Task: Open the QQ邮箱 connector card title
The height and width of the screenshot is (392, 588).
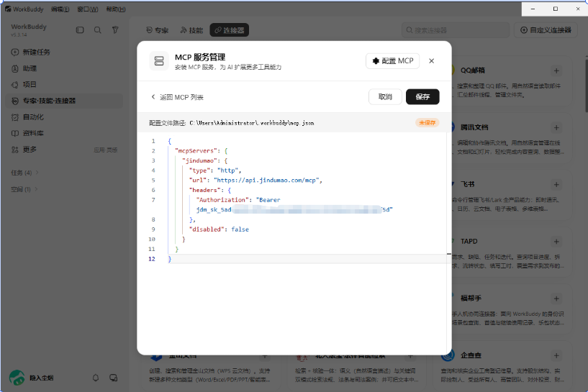Action: tap(473, 70)
